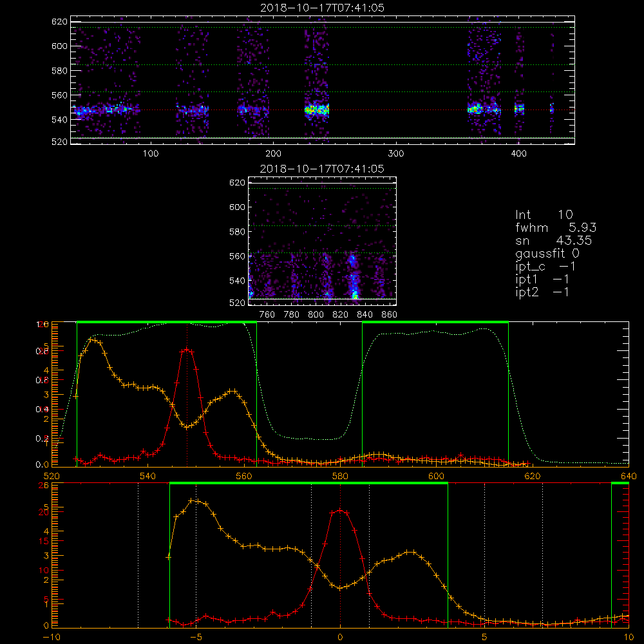The height and width of the screenshot is (644, 644).
Task: Click x-axis label 300 on top spectrogram
Action: (396, 154)
